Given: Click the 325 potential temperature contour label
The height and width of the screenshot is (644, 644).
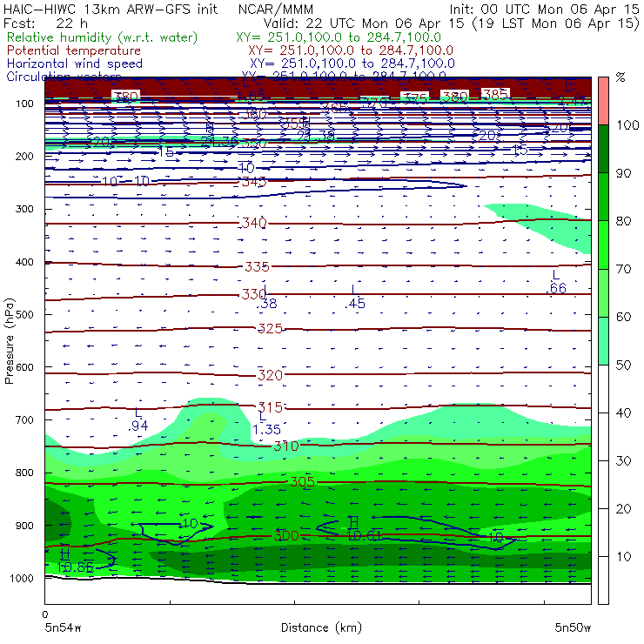Looking at the screenshot, I should [x=270, y=329].
